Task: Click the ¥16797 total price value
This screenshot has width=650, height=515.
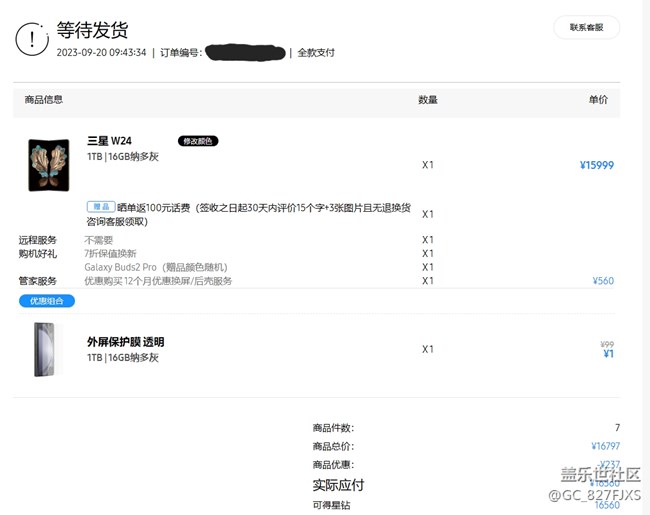Action: click(x=605, y=446)
